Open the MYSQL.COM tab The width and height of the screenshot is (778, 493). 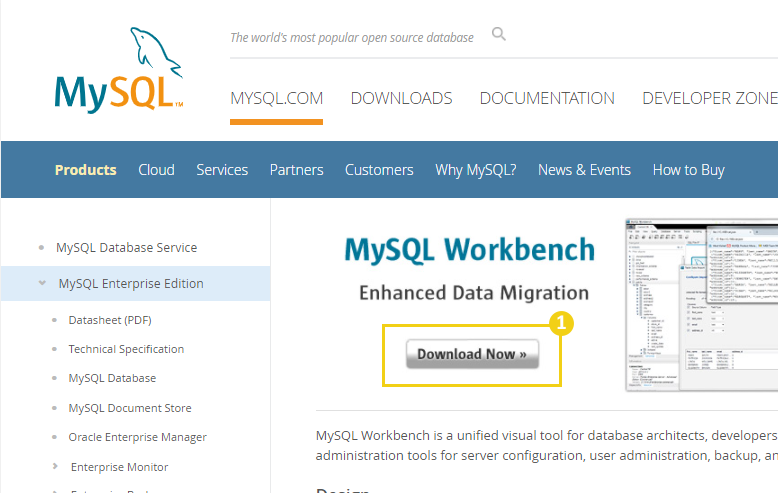tap(276, 98)
